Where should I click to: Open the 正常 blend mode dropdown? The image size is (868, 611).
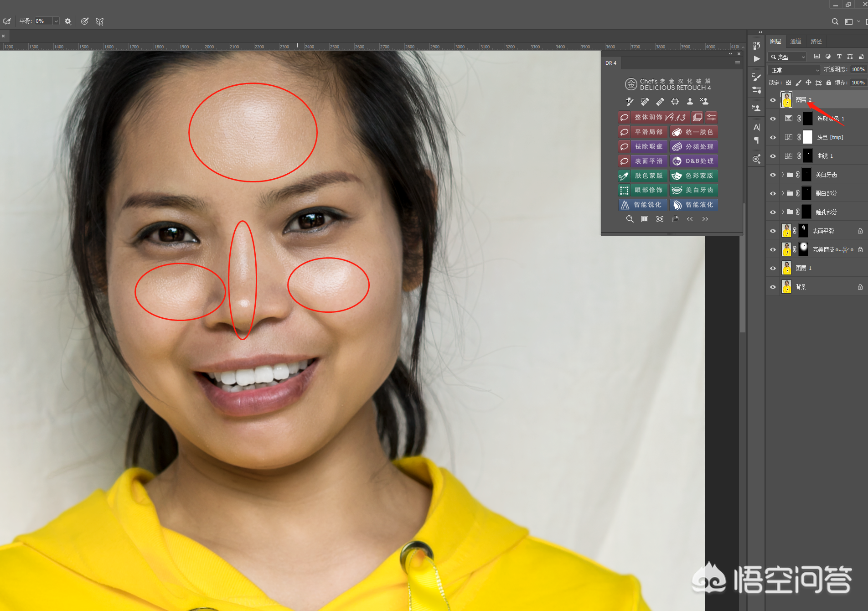(794, 70)
